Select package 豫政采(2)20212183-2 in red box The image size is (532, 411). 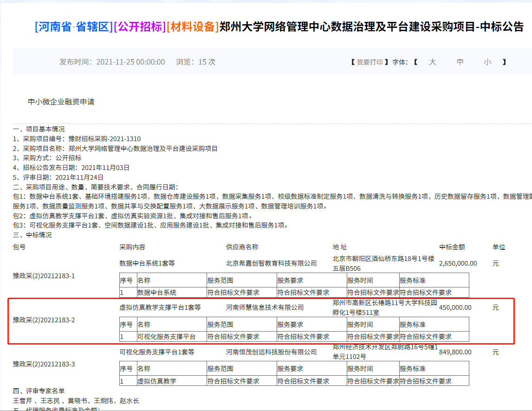[44, 320]
